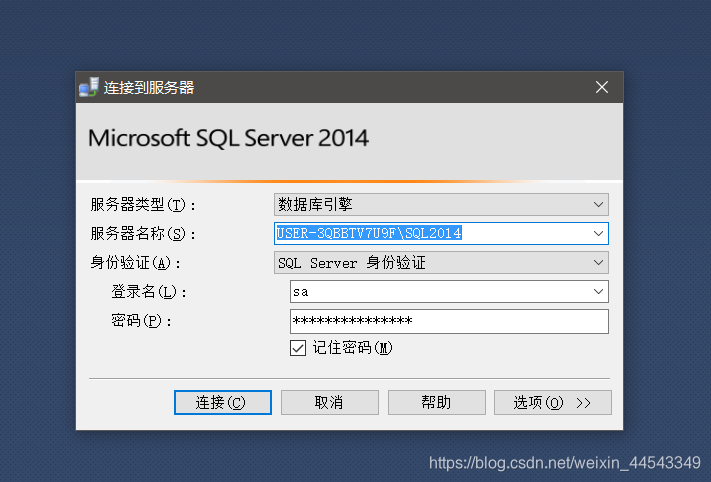Click the server connection icon in title bar
The width and height of the screenshot is (711, 482).
89,87
